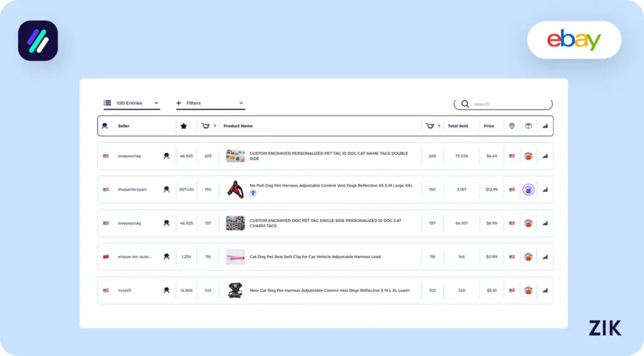Click the box icon in the $6.99 row
The image size is (644, 356).
[x=528, y=223]
